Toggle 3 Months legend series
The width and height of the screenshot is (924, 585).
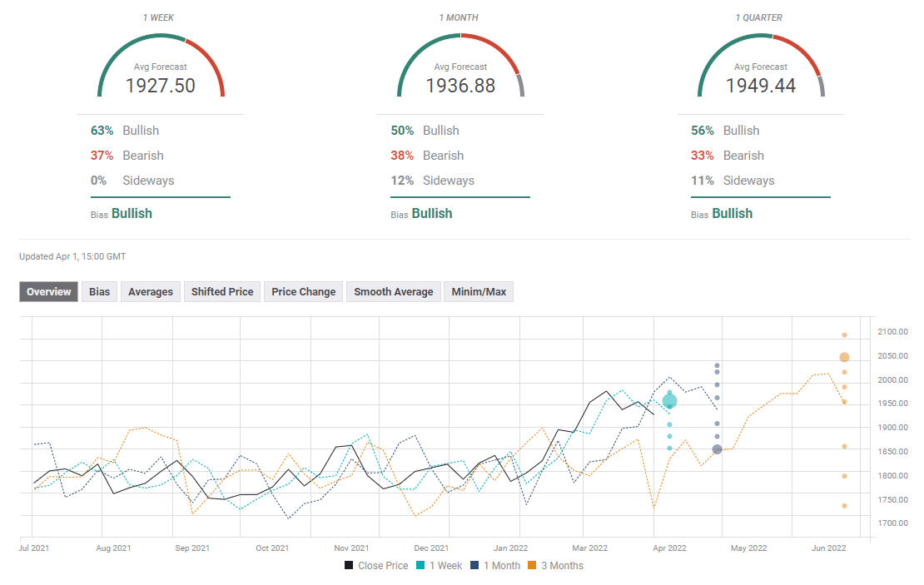click(559, 566)
